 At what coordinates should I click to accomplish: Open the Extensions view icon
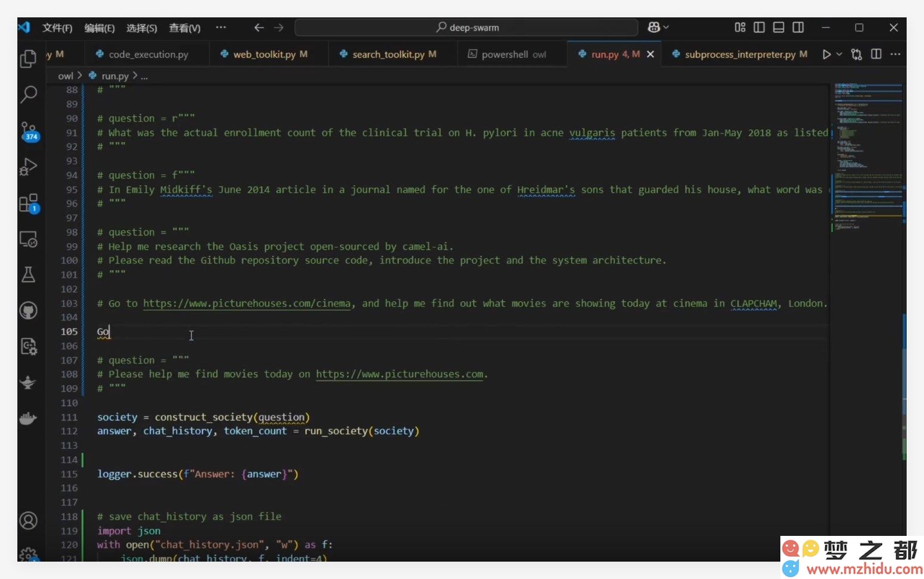tap(28, 203)
